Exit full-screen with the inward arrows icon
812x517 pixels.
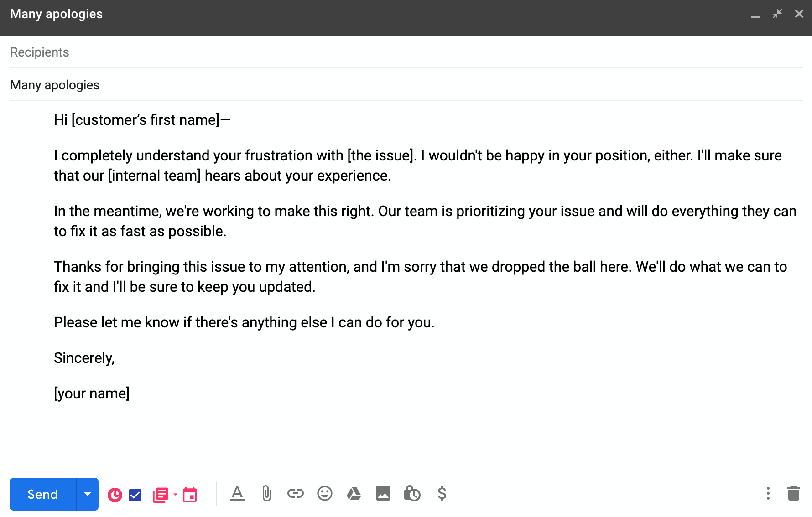777,14
